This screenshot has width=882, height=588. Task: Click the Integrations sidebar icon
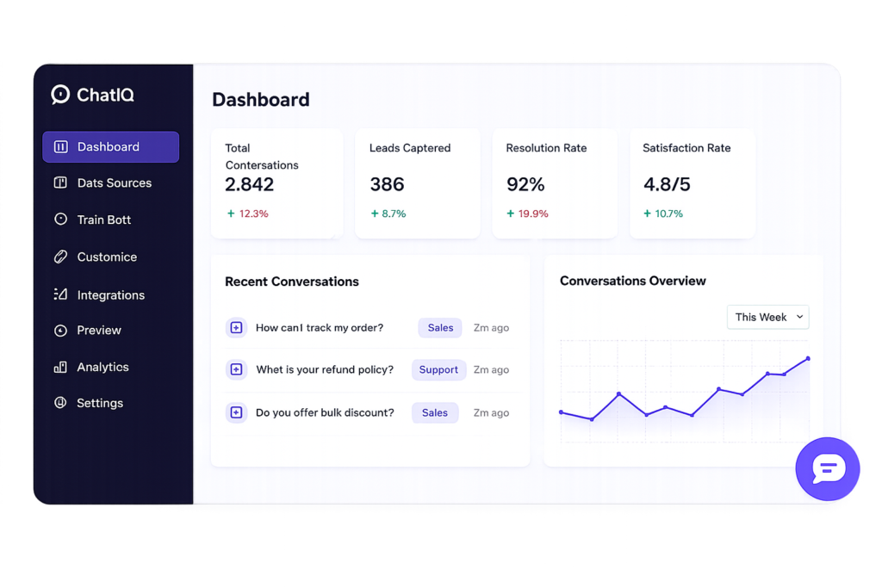(x=60, y=294)
